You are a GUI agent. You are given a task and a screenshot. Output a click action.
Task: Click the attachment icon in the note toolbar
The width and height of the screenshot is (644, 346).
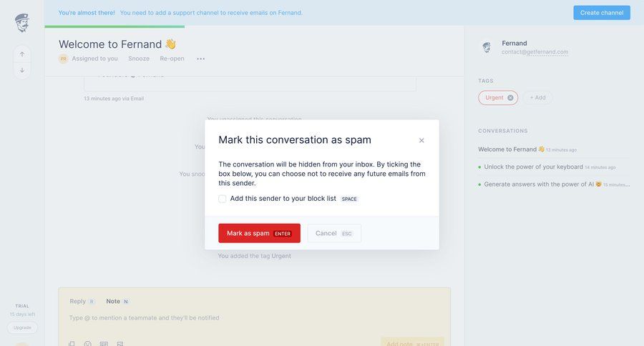point(72,344)
